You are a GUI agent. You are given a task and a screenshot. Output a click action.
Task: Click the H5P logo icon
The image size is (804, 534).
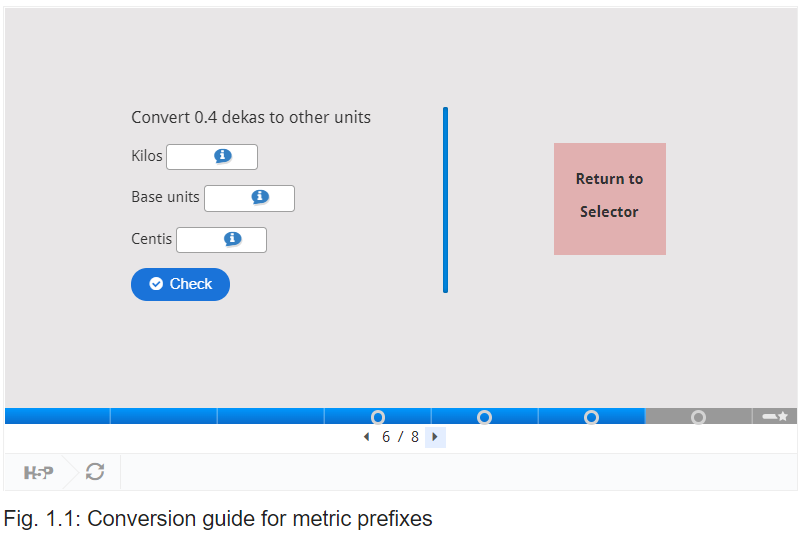[x=38, y=472]
